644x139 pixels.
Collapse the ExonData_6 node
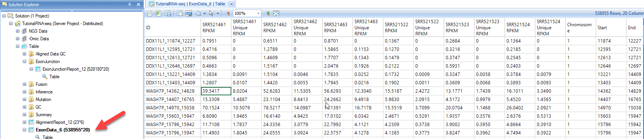coord(24,130)
